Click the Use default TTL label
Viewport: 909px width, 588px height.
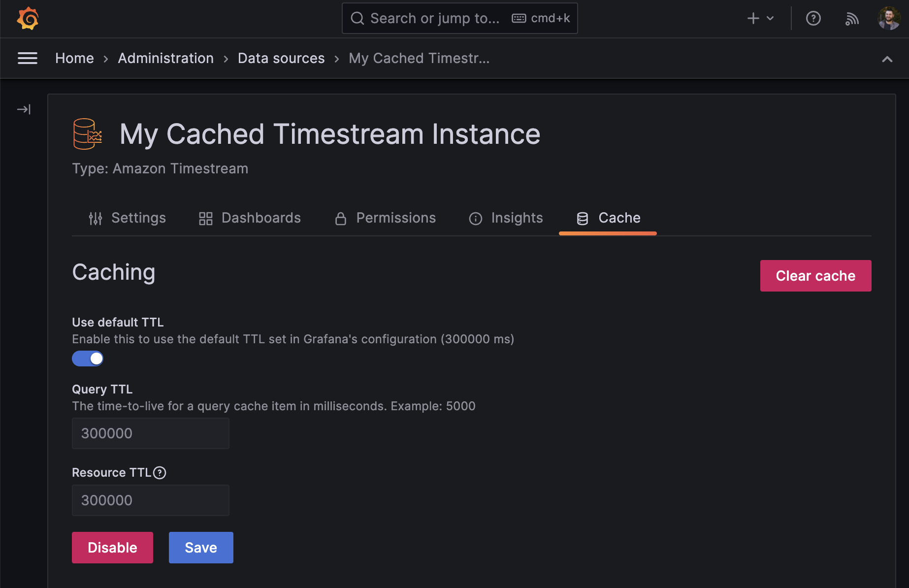[x=118, y=322]
